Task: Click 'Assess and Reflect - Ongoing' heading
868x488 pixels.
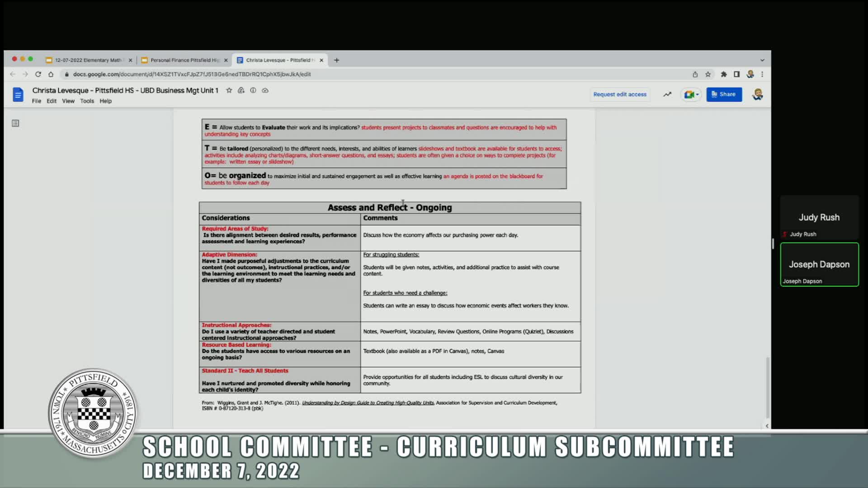Action: (390, 207)
